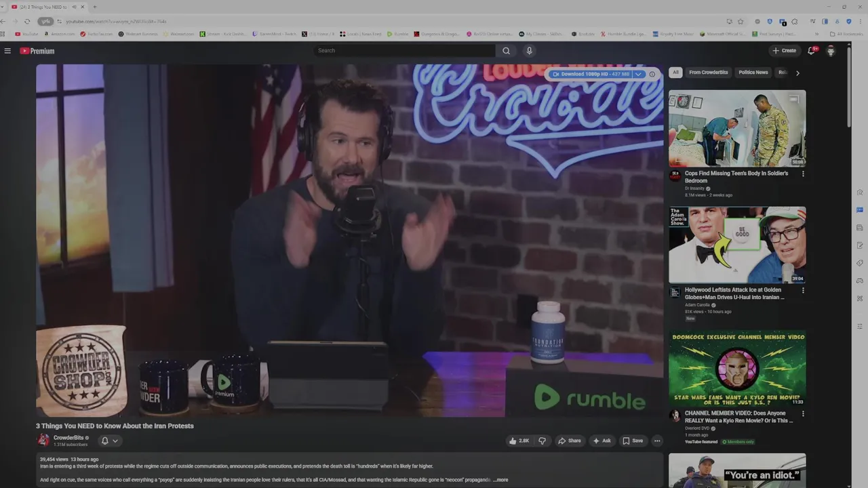The height and width of the screenshot is (488, 868).
Task: Open Cops Find Missing Teen's Body thumbnail
Action: [737, 128]
